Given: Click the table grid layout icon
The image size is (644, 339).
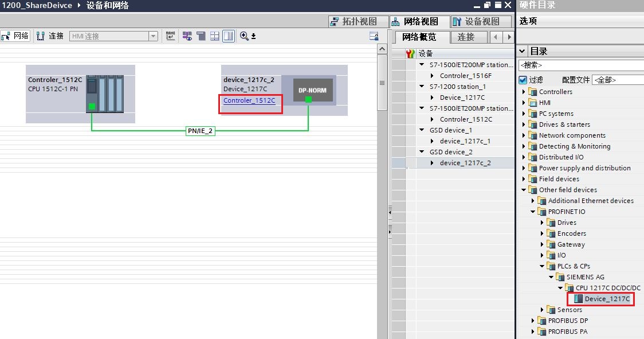Looking at the screenshot, I should pos(215,36).
